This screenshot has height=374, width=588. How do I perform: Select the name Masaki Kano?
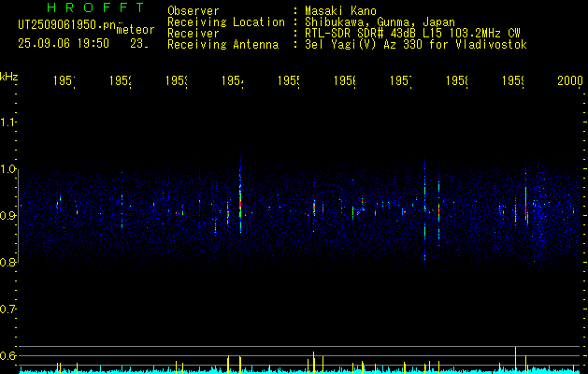(340, 10)
